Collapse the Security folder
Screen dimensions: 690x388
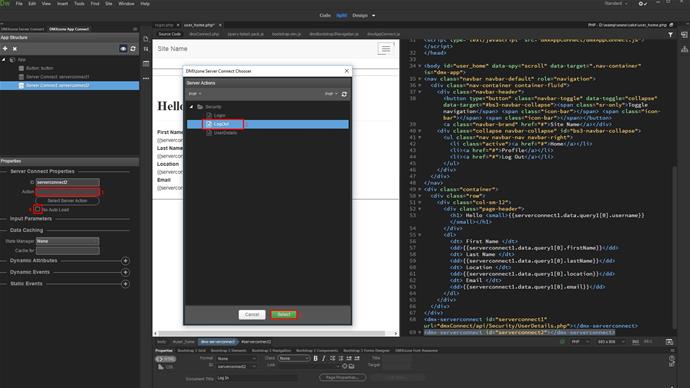(x=191, y=107)
